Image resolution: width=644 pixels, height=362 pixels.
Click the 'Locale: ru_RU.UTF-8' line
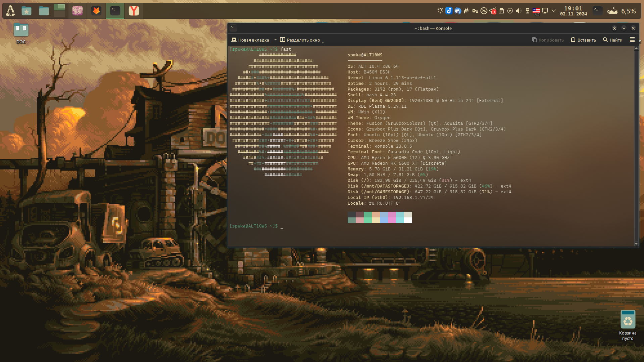click(x=373, y=203)
